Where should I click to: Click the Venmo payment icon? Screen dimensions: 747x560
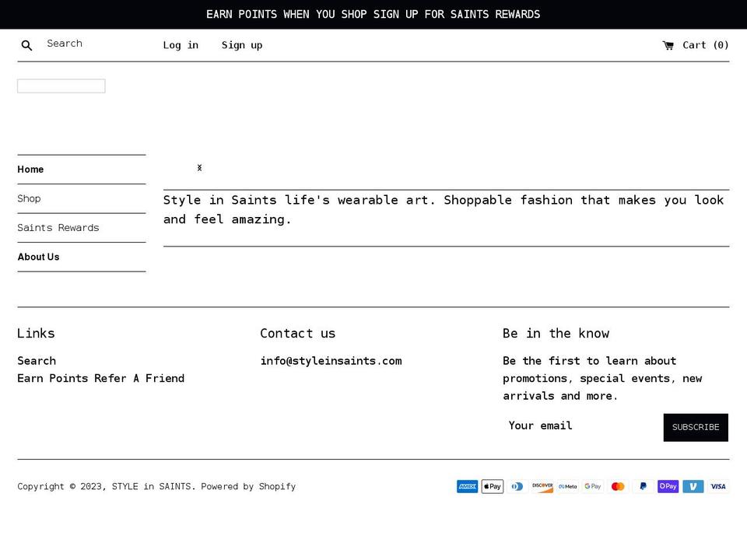coord(693,486)
